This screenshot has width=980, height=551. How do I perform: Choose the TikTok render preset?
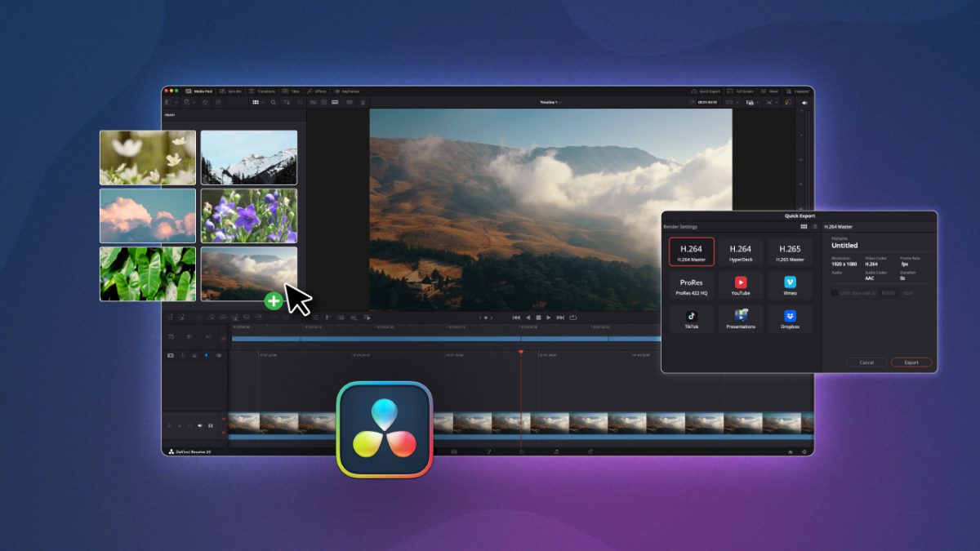click(x=691, y=318)
